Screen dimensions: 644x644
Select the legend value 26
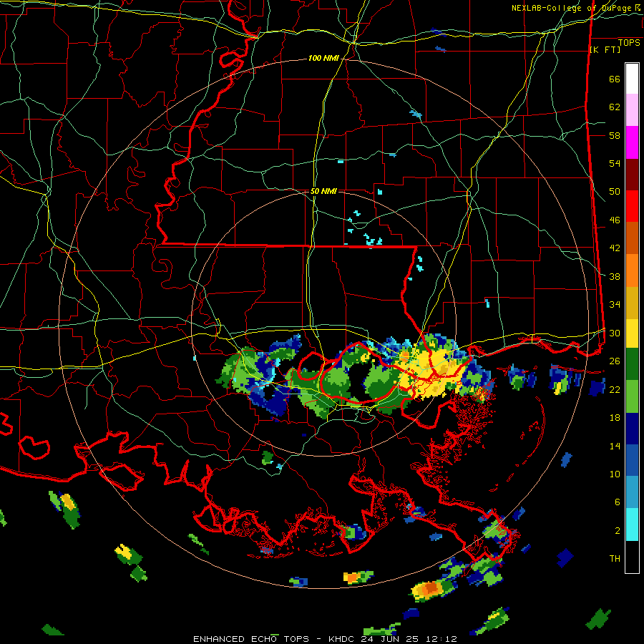pyautogui.click(x=615, y=361)
